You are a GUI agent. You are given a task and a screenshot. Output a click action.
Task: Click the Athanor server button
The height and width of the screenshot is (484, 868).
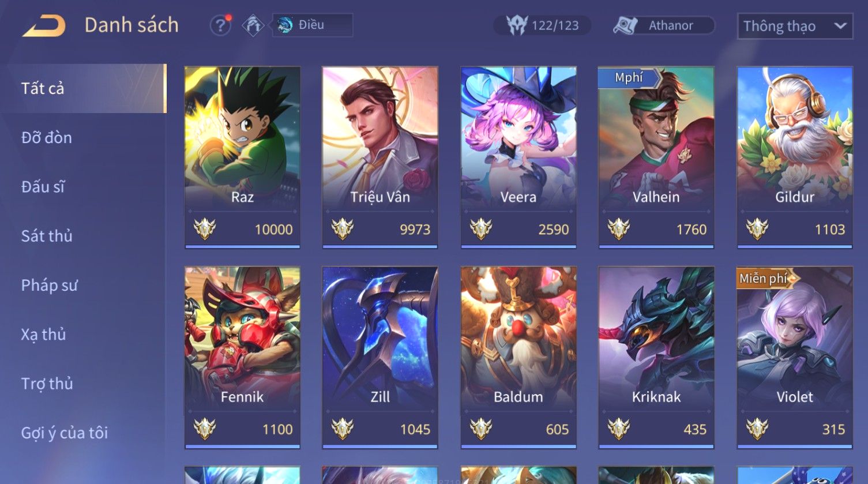pos(664,25)
